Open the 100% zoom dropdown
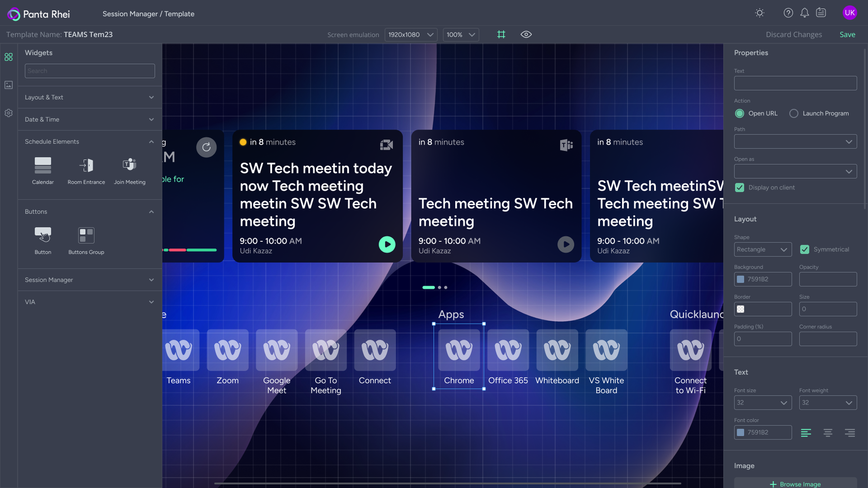 (x=461, y=35)
